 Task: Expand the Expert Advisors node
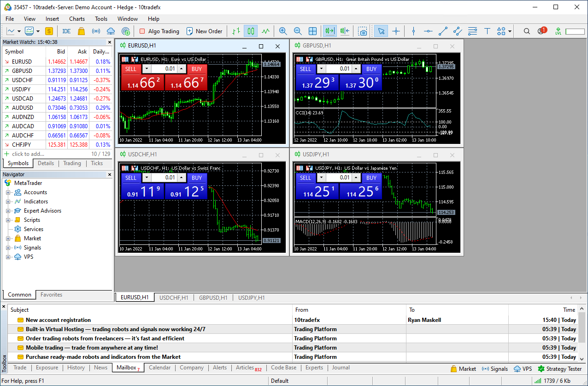[8, 211]
